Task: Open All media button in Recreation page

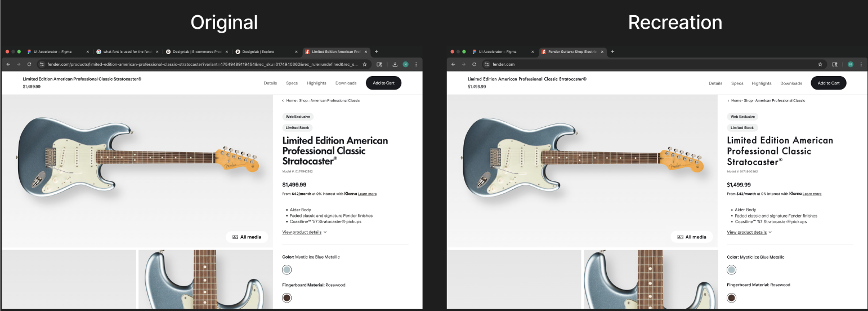Action: [x=692, y=237]
